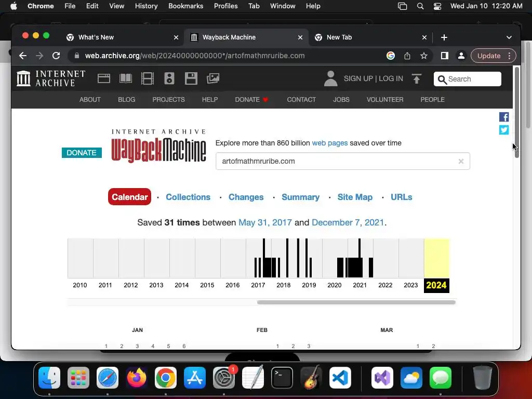Open Visual Studio Code from dock

(340, 378)
